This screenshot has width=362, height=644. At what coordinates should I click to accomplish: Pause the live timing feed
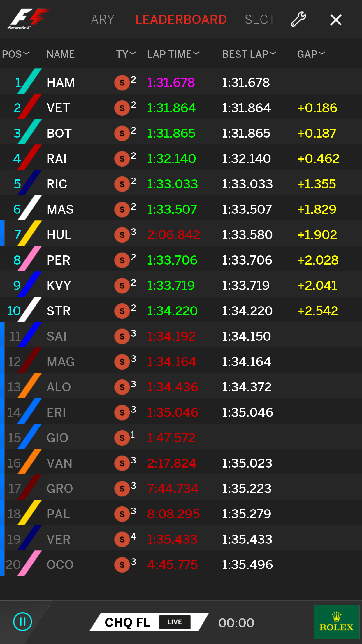22,622
